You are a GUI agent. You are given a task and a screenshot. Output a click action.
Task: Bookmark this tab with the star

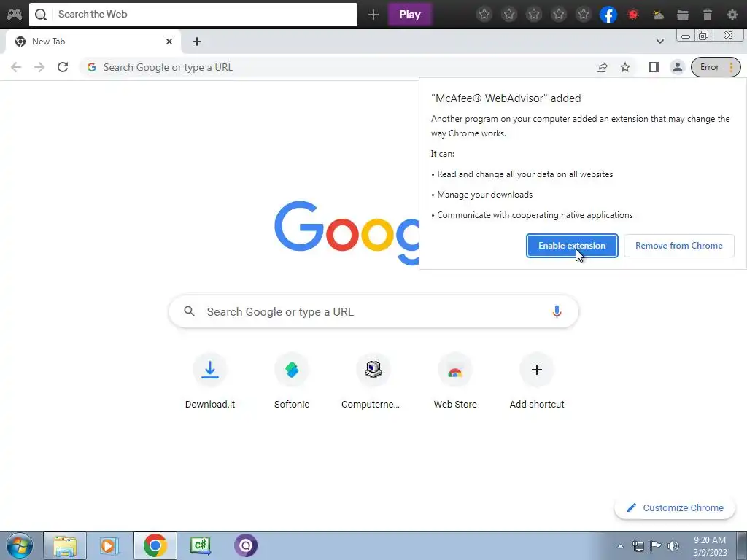pos(625,67)
